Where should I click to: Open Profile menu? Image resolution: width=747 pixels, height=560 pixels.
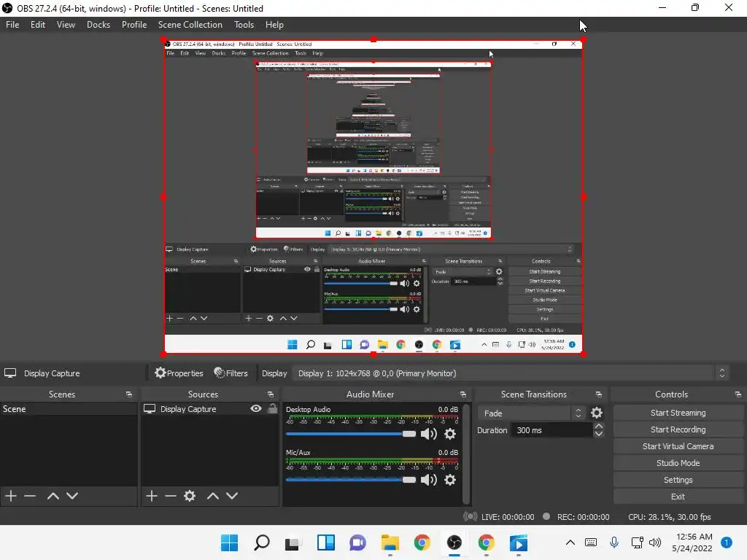click(x=134, y=25)
